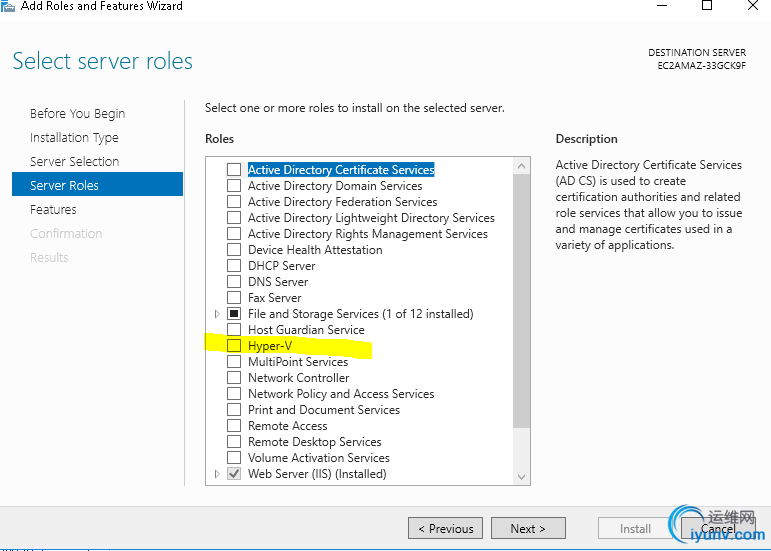Select Active Directory Certificate Services row
The height and width of the screenshot is (551, 771).
[341, 170]
